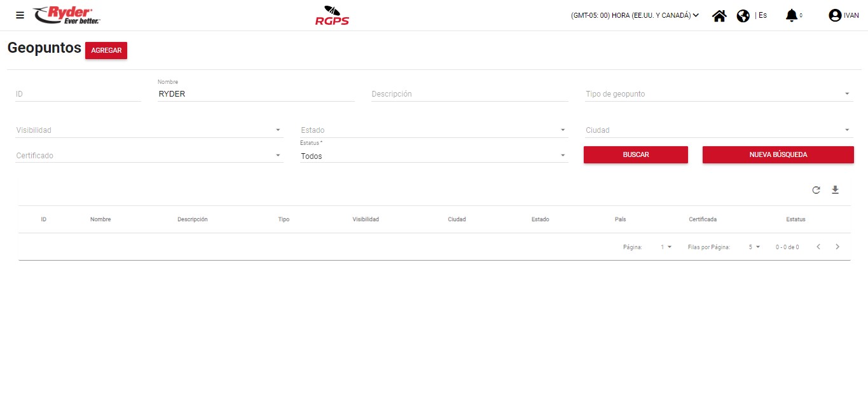868x417 pixels.
Task: Go to previous results page arrow
Action: (x=818, y=247)
